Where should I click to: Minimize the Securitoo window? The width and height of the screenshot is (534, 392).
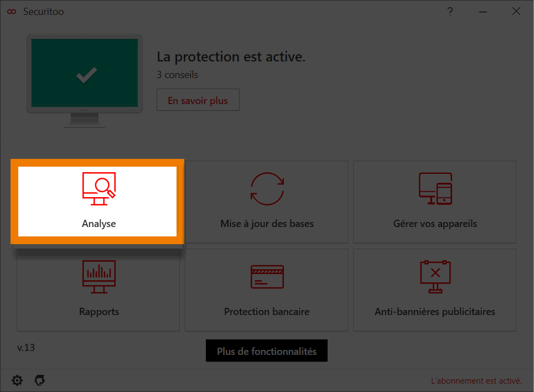pyautogui.click(x=484, y=12)
